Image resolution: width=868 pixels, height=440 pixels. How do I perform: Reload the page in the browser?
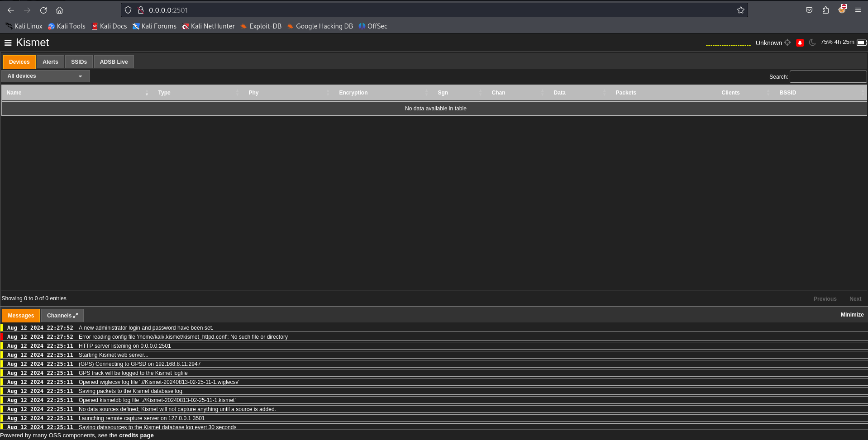tap(43, 10)
